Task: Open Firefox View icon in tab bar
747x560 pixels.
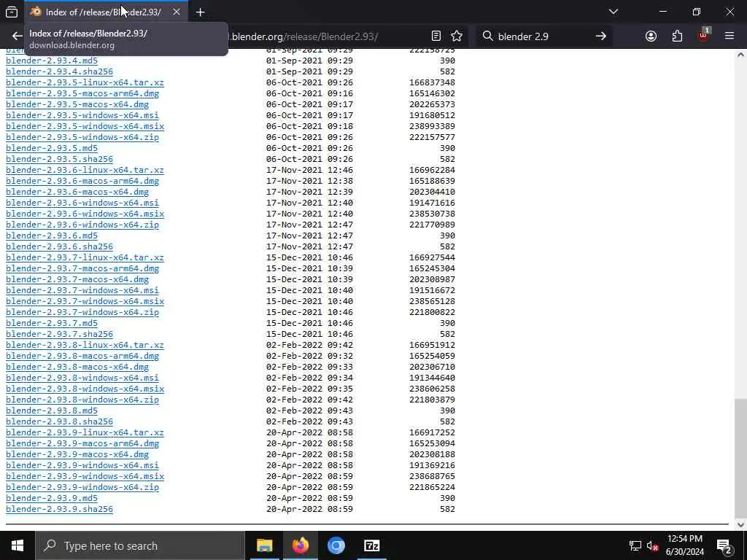Action: [x=12, y=12]
